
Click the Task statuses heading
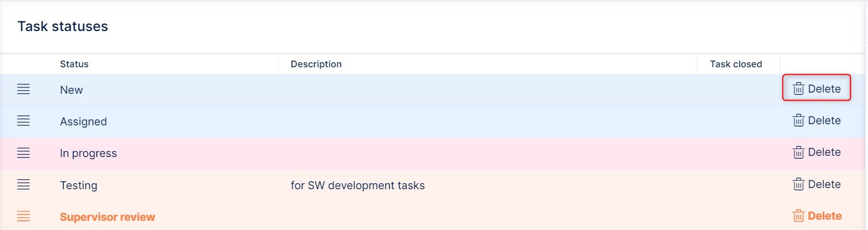(63, 26)
